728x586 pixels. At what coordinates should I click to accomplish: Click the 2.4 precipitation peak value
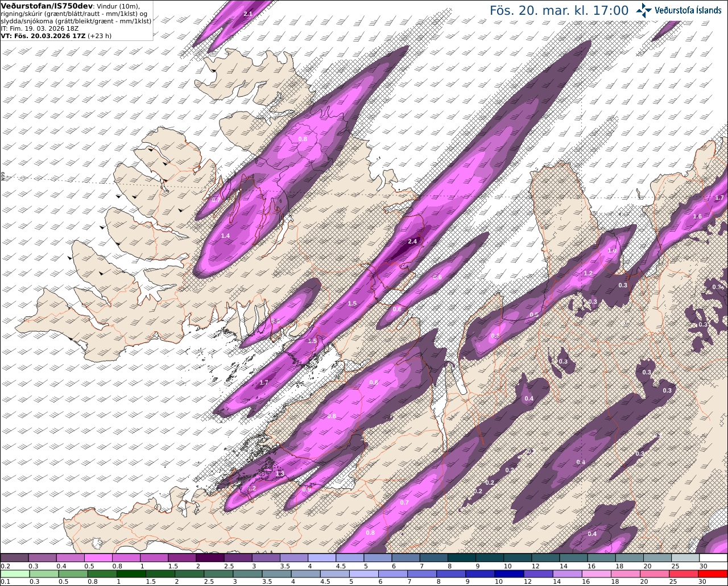(x=413, y=241)
